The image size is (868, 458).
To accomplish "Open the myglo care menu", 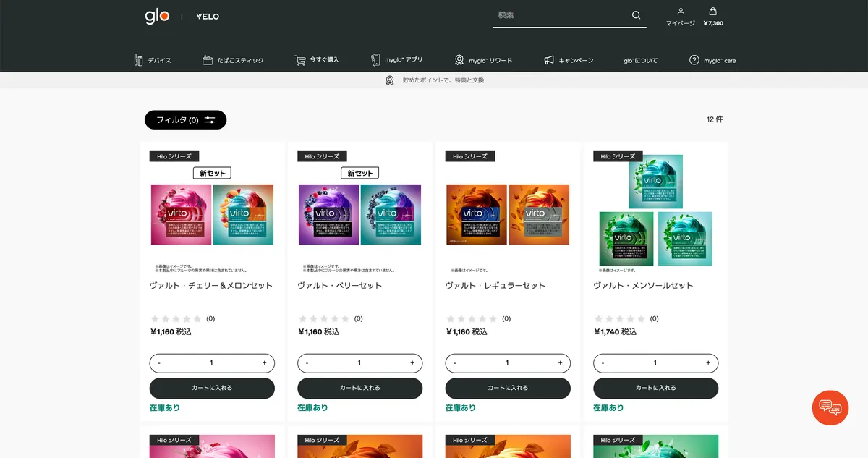I will click(x=712, y=60).
